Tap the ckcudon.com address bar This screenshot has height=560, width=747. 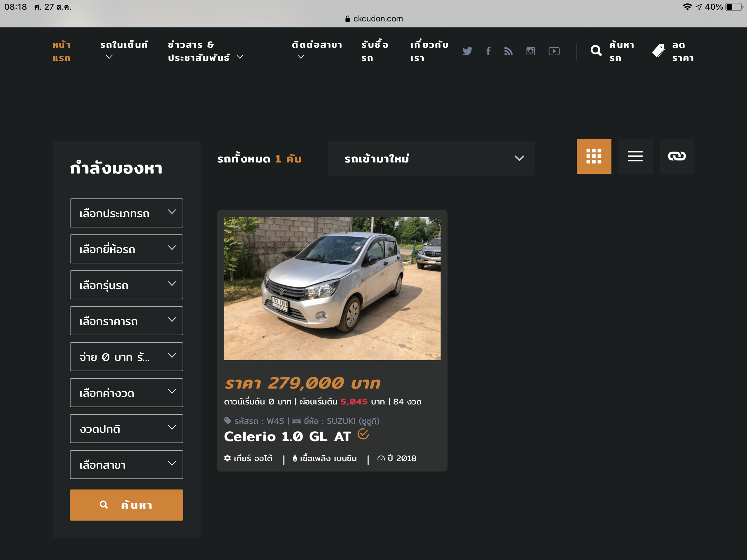pos(374,19)
